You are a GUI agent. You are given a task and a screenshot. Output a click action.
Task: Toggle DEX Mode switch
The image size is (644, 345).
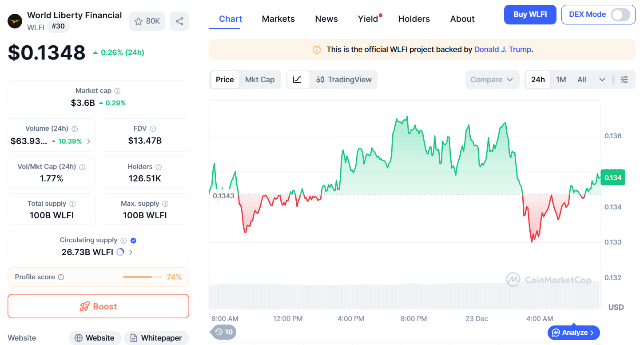click(620, 15)
